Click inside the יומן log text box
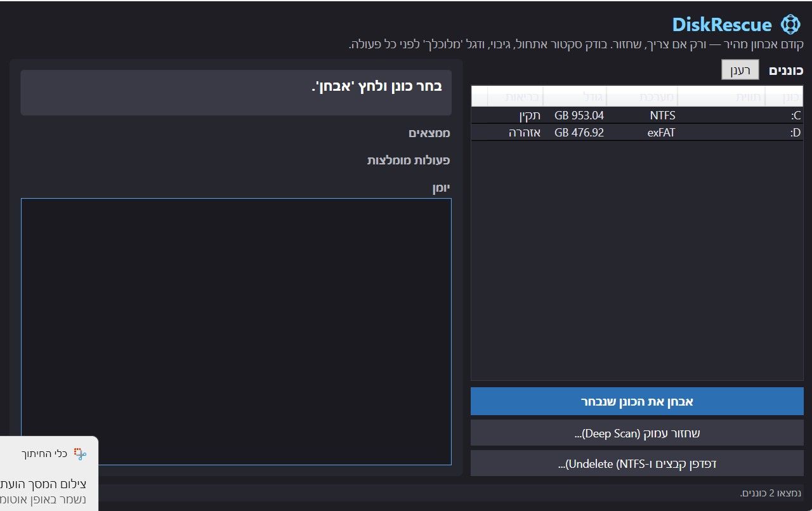Screen dimensions: 812x511 tap(236, 331)
